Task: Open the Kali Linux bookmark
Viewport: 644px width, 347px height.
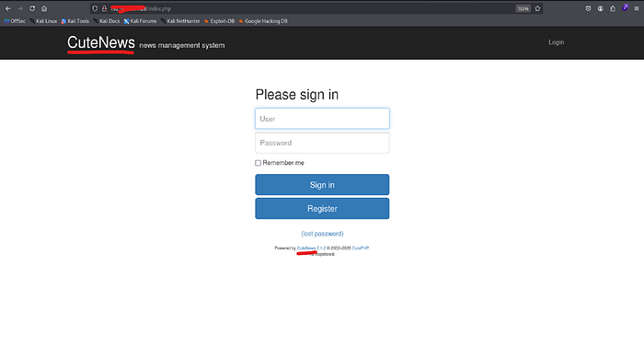Action: [x=43, y=21]
